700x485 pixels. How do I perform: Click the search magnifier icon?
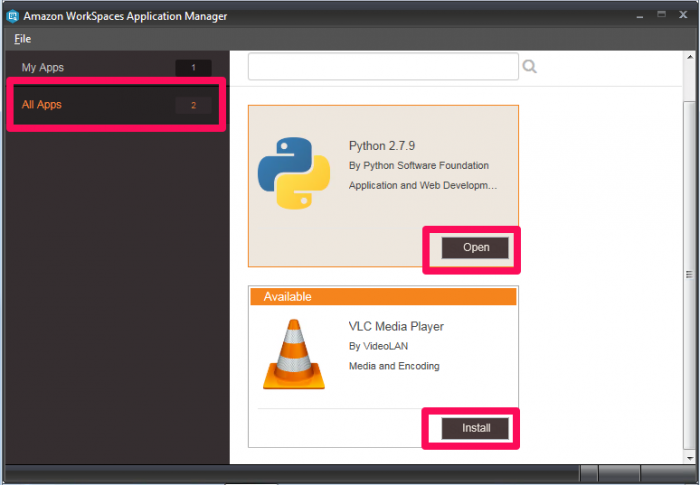click(529, 67)
